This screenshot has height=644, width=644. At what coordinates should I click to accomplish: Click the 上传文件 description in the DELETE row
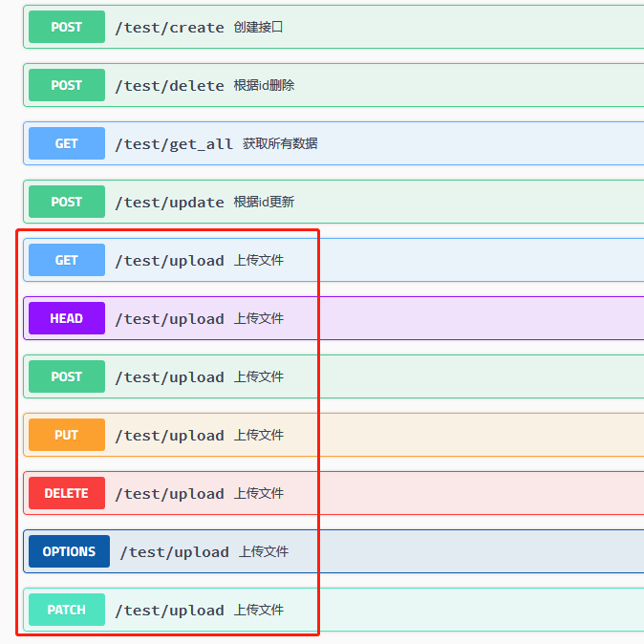click(259, 493)
